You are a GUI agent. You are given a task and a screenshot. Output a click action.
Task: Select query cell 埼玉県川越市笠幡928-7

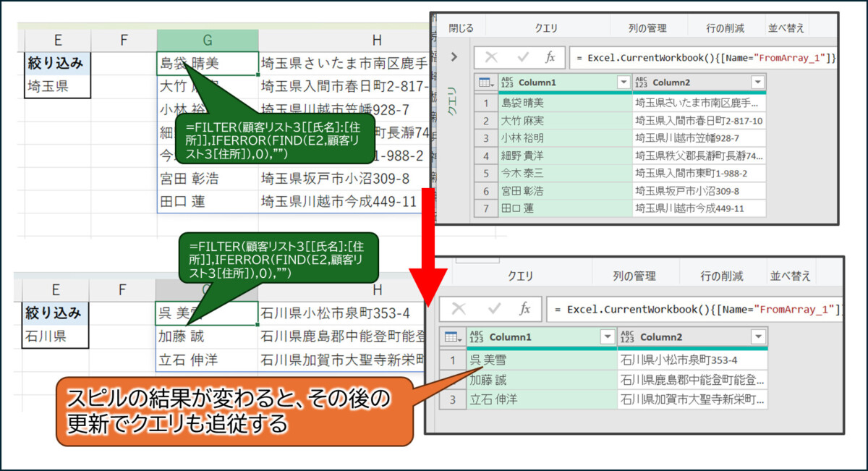(x=699, y=137)
